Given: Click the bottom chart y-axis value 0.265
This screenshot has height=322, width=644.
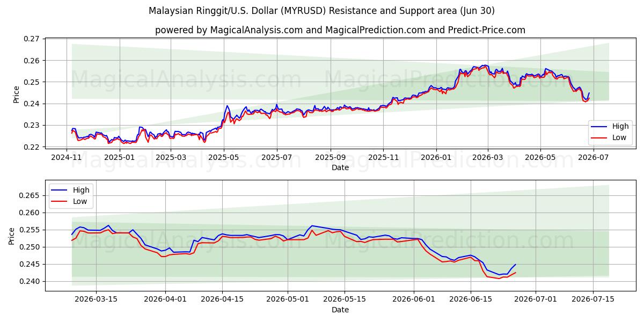Looking at the screenshot, I should click(x=30, y=196).
